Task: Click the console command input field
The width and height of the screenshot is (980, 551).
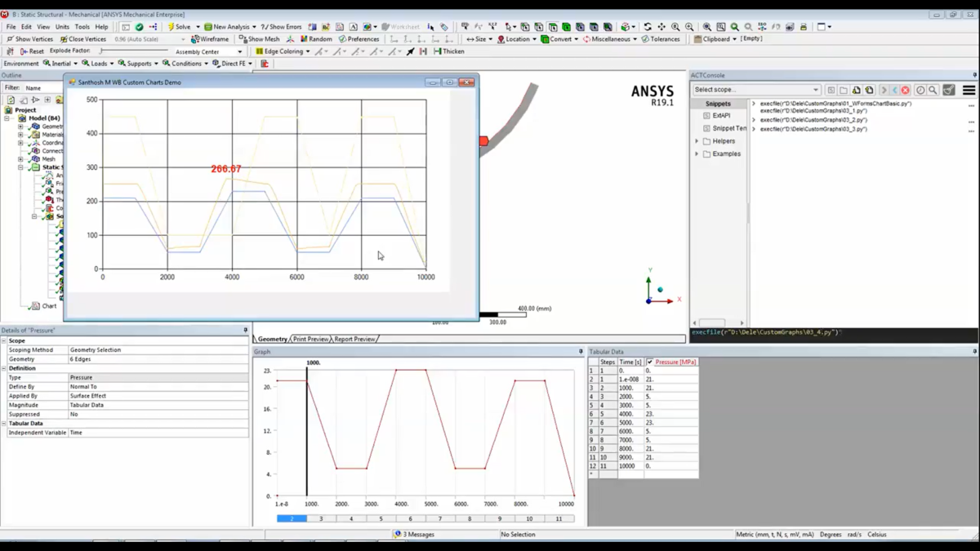Action: (x=833, y=333)
